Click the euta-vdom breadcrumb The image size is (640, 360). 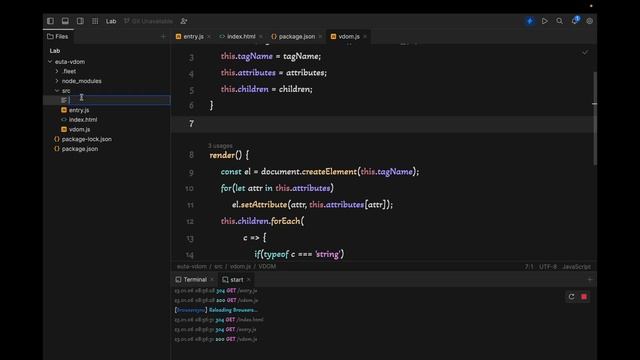(192, 267)
